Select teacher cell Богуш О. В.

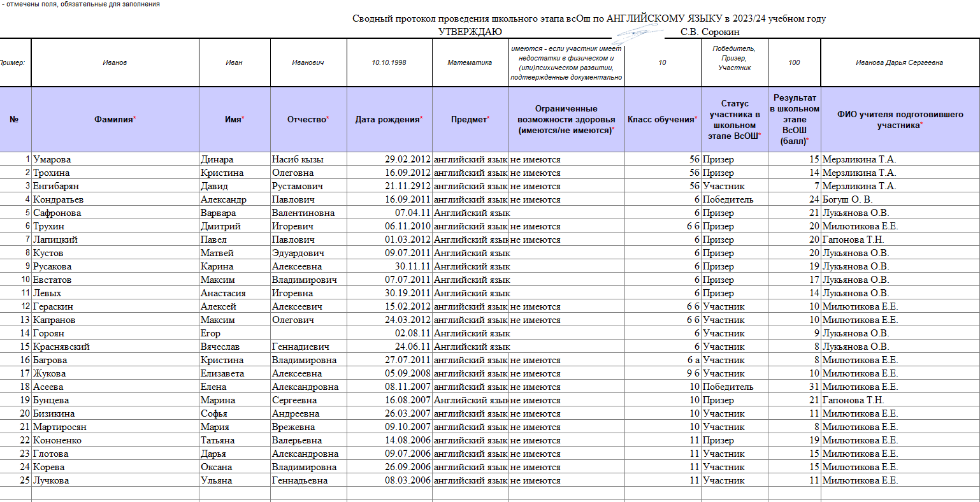pos(900,199)
